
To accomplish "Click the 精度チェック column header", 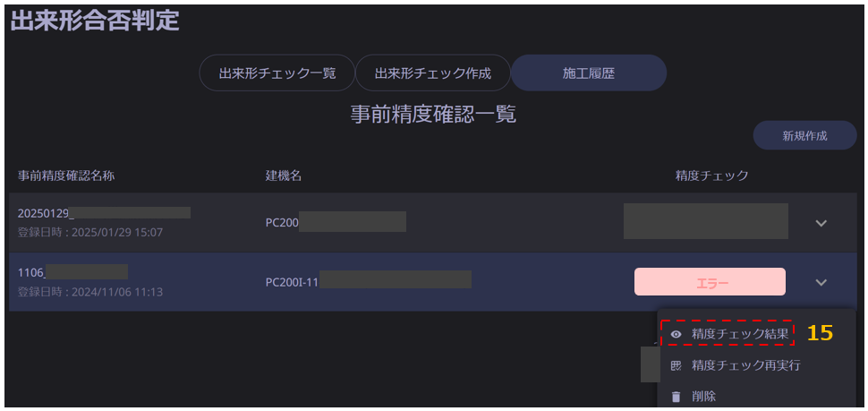I will point(711,176).
